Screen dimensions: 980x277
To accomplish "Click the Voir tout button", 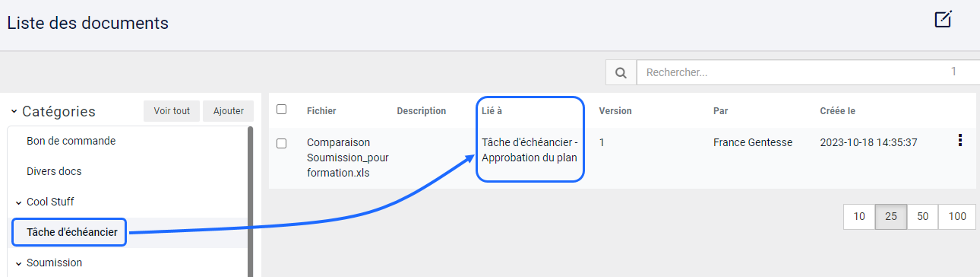I will 172,111.
